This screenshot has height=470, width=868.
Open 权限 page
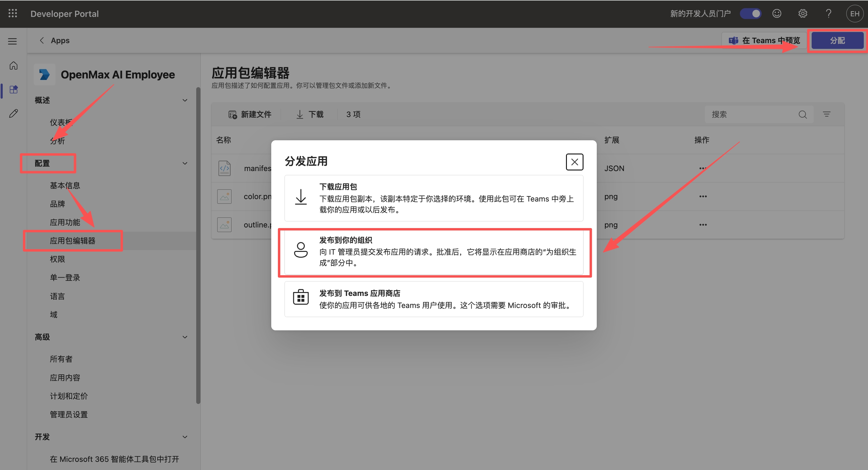pos(57,259)
